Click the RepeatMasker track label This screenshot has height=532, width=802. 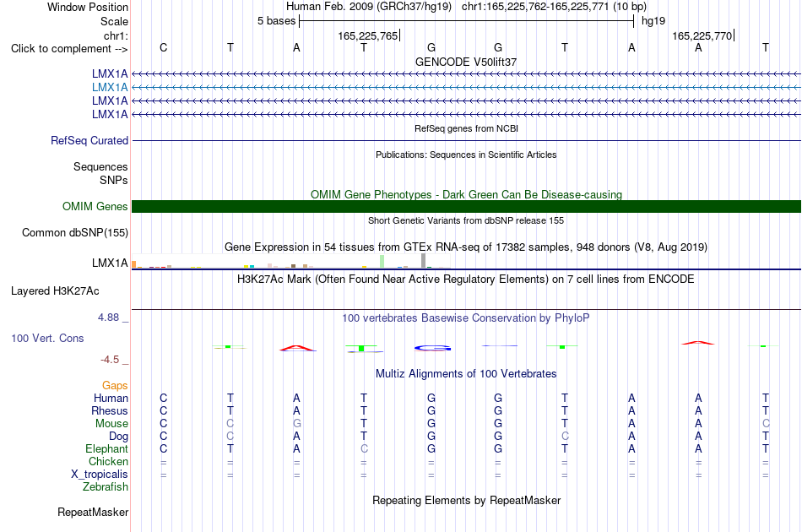(x=93, y=512)
